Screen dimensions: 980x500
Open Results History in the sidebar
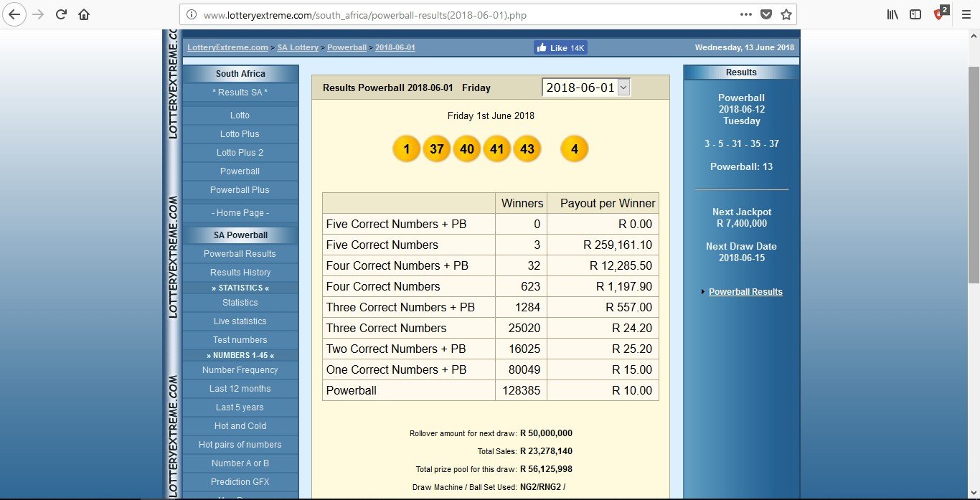point(240,273)
